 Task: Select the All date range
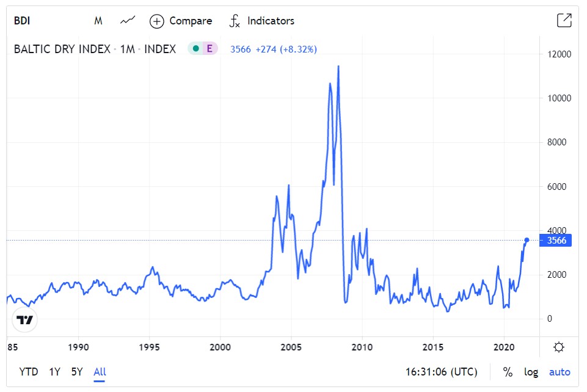[100, 372]
